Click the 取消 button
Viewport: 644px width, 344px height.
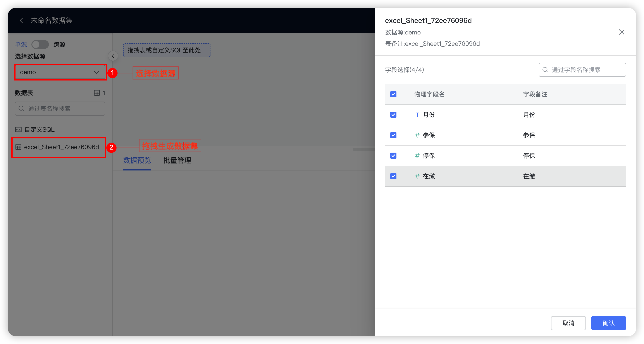coord(568,323)
